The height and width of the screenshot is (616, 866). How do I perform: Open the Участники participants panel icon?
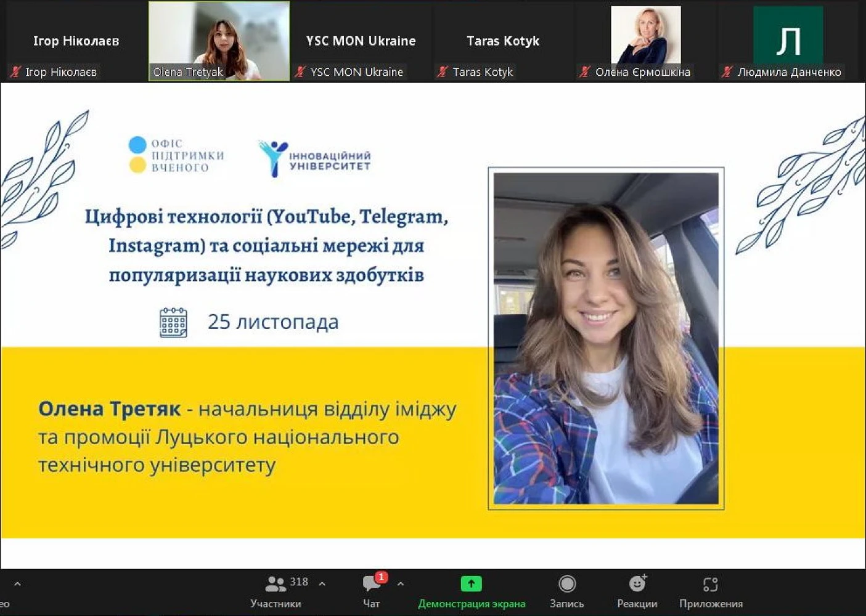click(x=276, y=583)
